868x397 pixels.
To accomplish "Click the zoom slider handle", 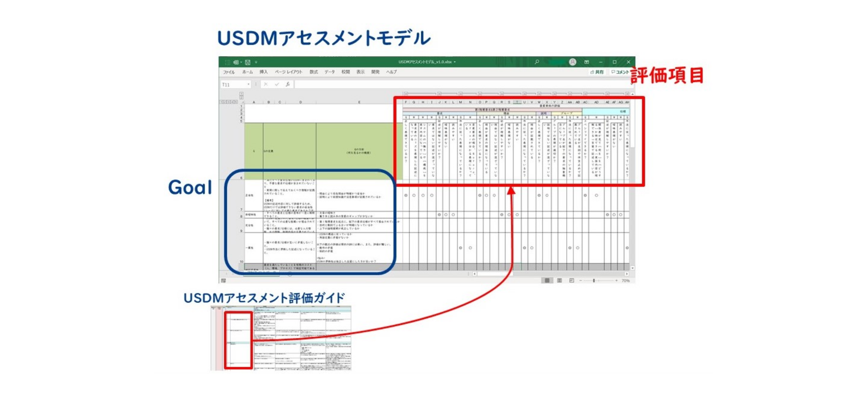I will 593,280.
